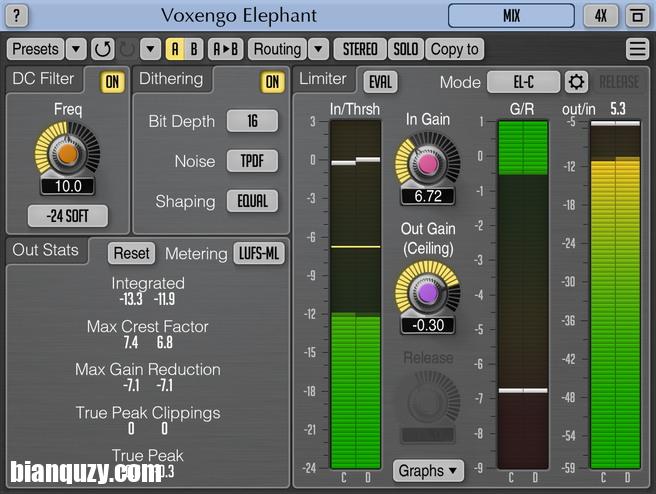Click the DC Filter Freq knob
Screen dimensions: 656x494
click(67, 154)
